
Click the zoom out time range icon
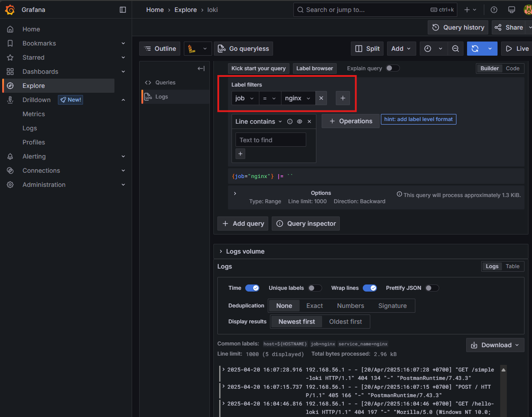[455, 49]
